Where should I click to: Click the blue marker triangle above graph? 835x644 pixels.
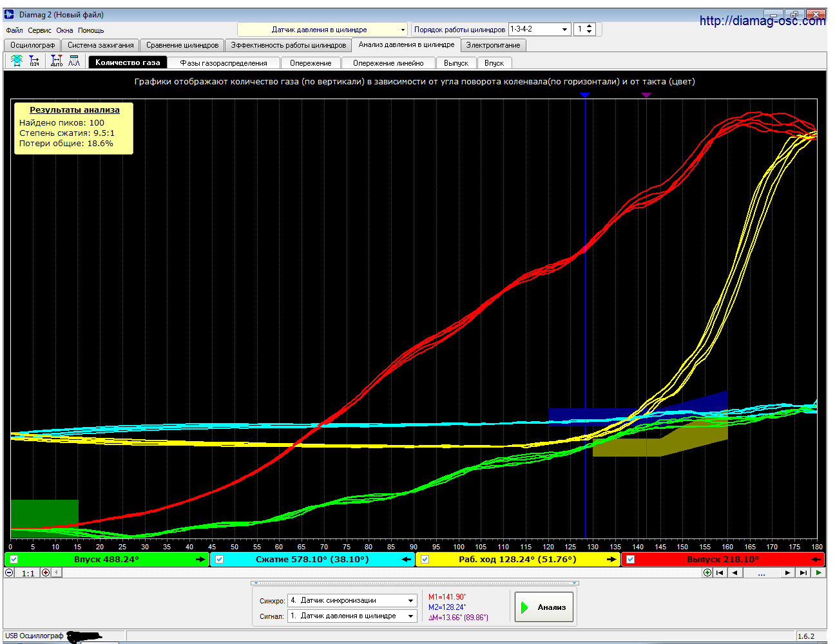tap(584, 95)
